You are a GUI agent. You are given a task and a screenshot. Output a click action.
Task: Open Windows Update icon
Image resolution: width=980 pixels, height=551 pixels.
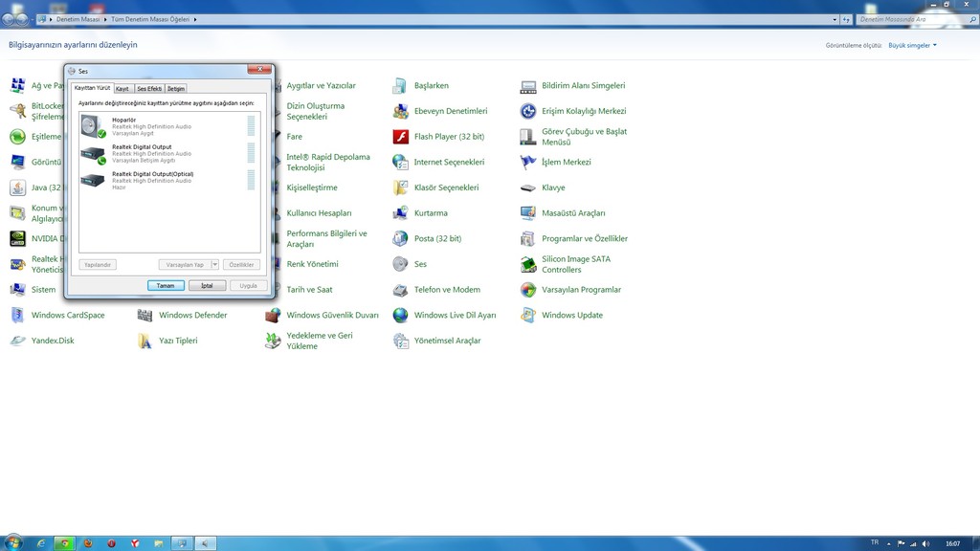[x=528, y=315]
